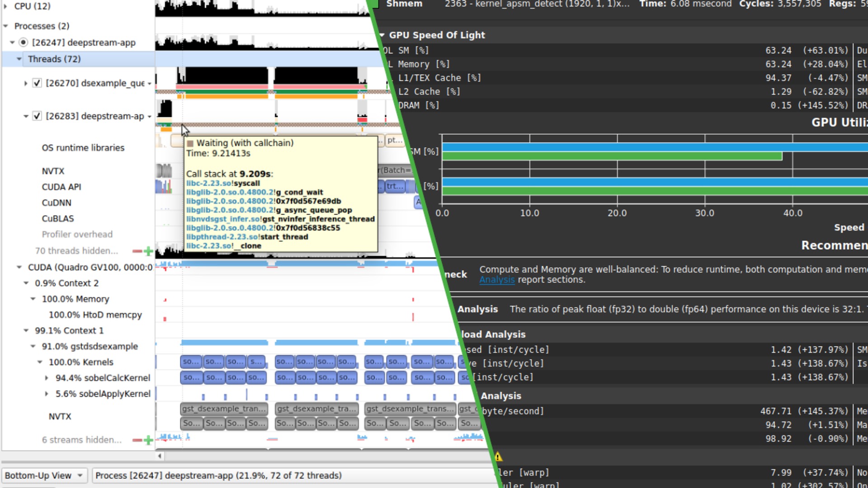Screen dimensions: 868x488
Task: Select the [26247] deepstream-app radio button
Action: (24, 42)
